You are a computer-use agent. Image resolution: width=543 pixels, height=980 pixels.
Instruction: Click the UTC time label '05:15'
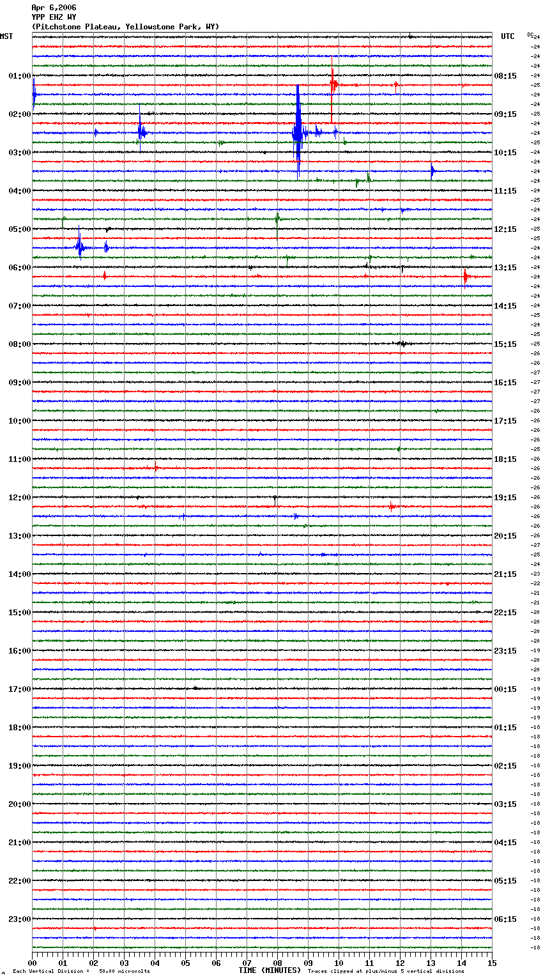pyautogui.click(x=505, y=881)
